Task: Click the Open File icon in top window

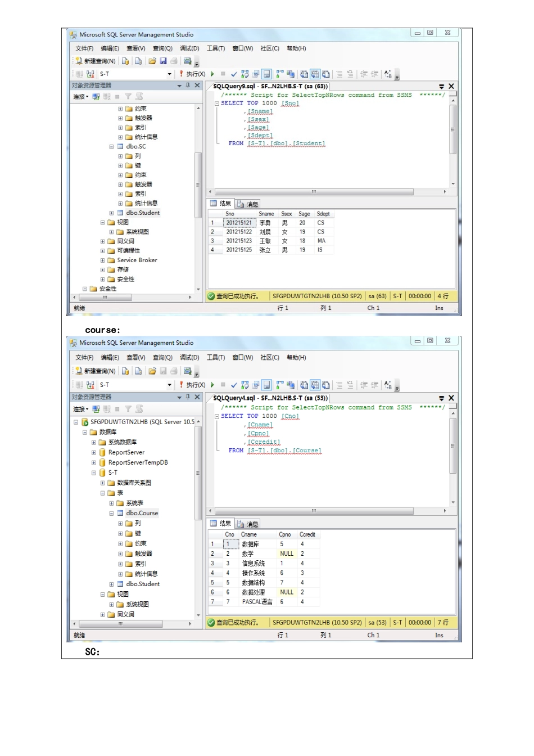Action: (152, 61)
